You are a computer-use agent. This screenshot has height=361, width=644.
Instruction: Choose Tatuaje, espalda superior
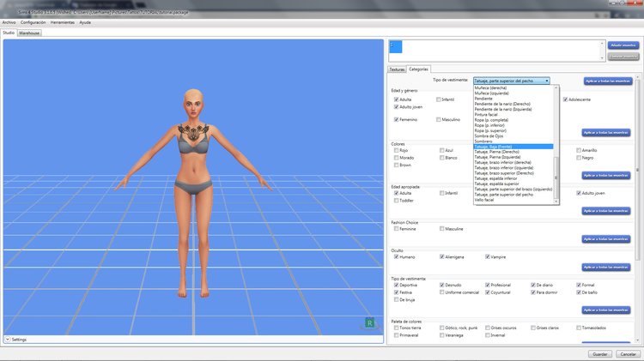coord(496,184)
